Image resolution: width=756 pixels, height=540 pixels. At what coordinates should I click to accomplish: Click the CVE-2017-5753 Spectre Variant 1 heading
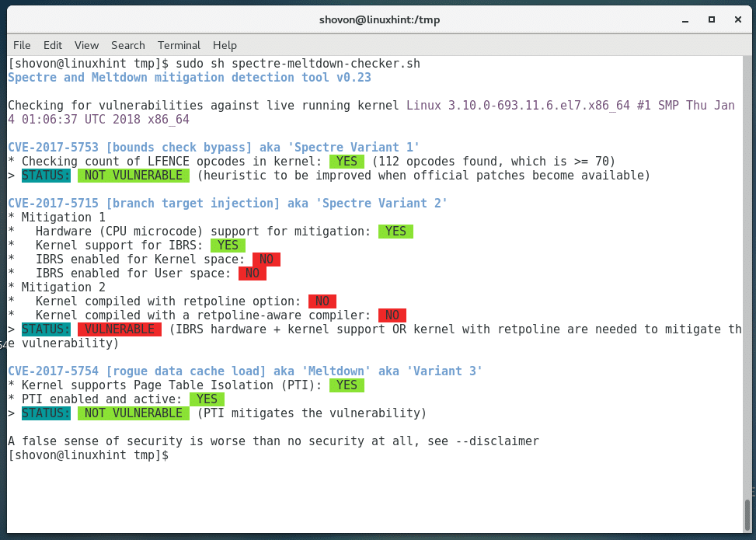coord(214,147)
